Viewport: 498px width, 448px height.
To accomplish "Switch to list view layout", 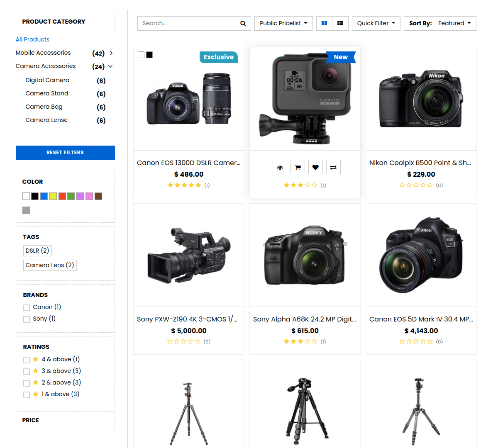I will click(340, 23).
